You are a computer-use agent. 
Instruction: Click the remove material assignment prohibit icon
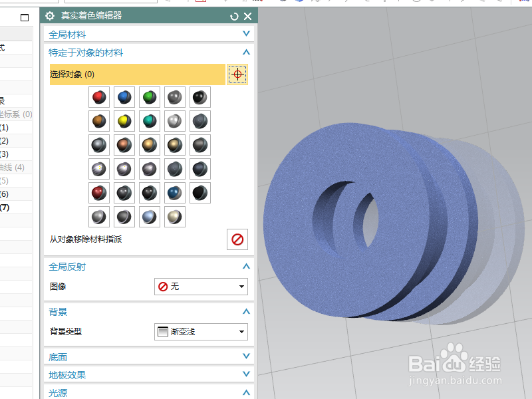click(239, 239)
